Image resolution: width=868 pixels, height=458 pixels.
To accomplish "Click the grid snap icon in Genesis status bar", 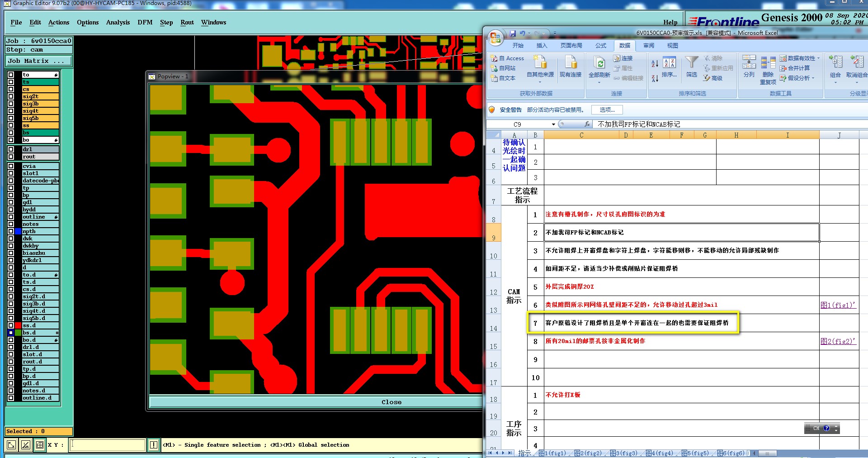I will coord(40,445).
